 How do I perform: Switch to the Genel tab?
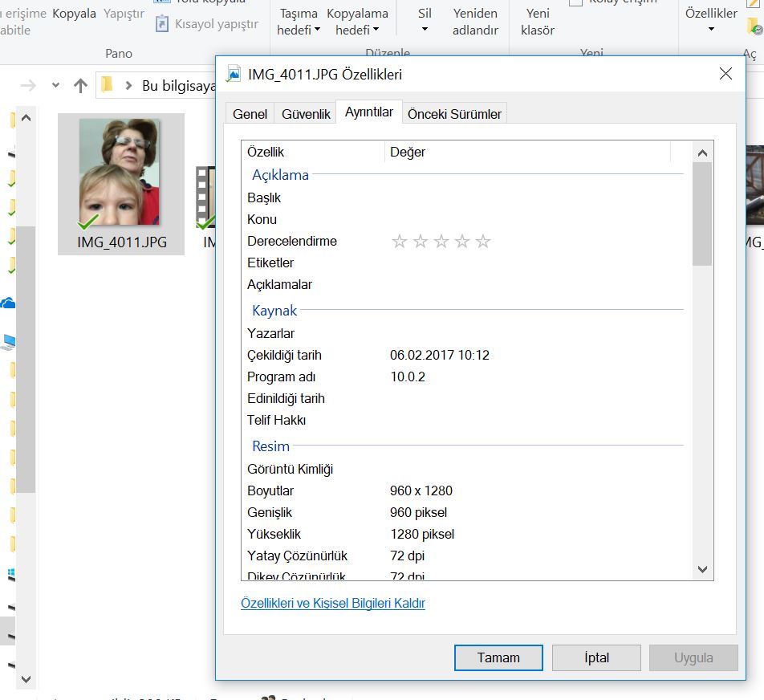[250, 114]
